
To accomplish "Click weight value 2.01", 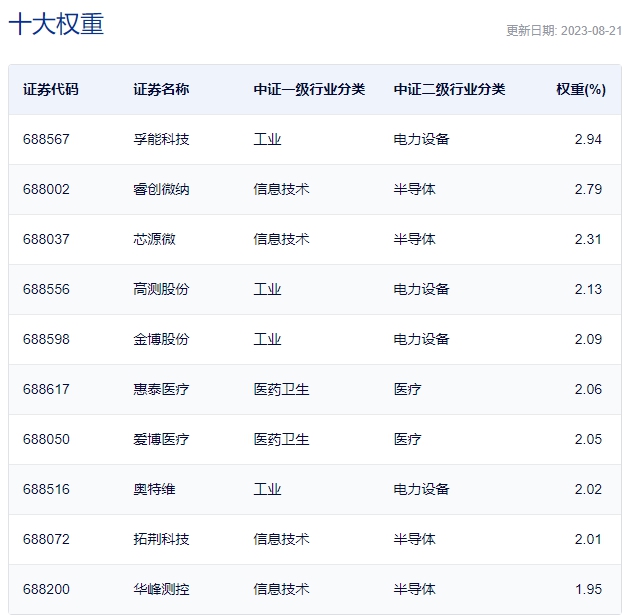I will click(x=588, y=540).
